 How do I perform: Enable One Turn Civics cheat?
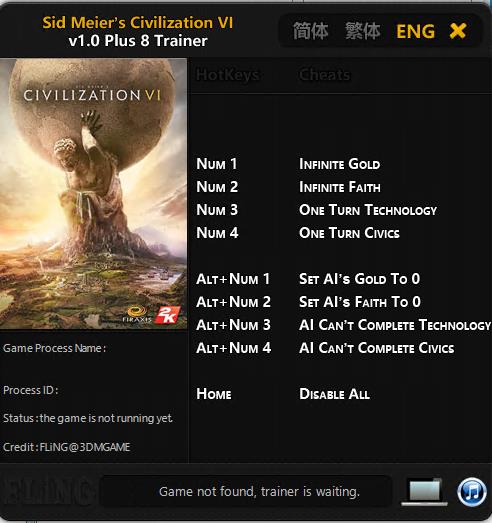coord(349,233)
